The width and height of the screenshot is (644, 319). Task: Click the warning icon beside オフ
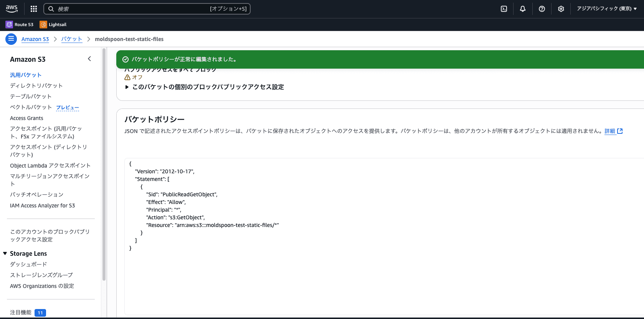127,77
